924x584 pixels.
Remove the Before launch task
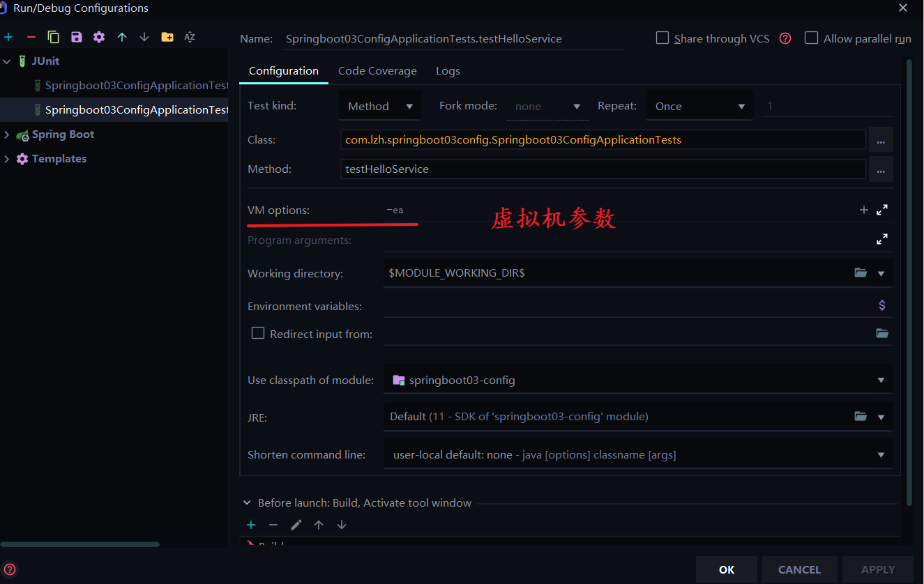coord(273,525)
